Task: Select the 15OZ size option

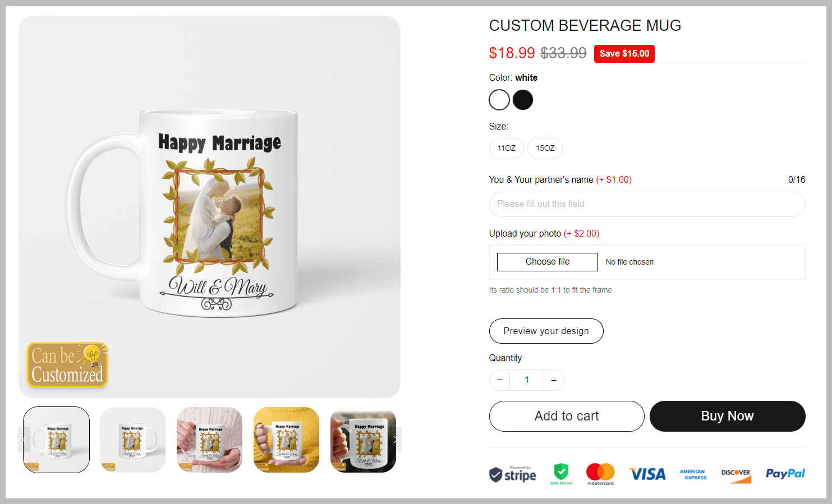Action: click(545, 149)
